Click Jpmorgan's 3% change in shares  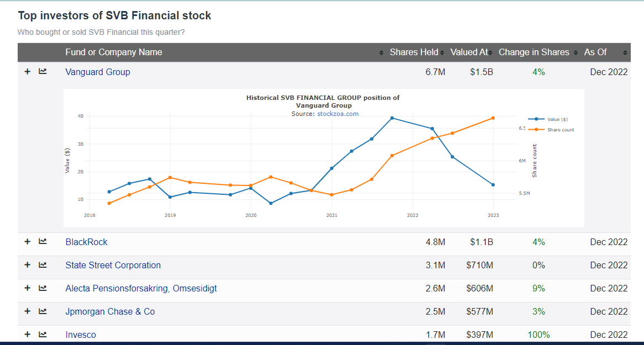[x=539, y=312]
